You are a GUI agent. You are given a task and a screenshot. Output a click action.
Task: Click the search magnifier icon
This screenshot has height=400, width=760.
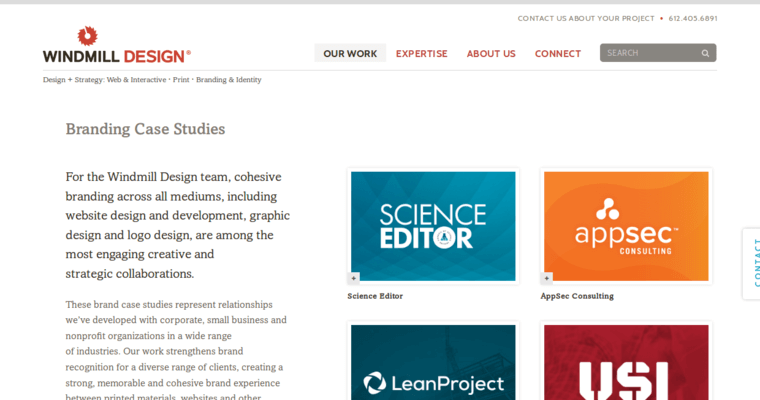pos(705,53)
